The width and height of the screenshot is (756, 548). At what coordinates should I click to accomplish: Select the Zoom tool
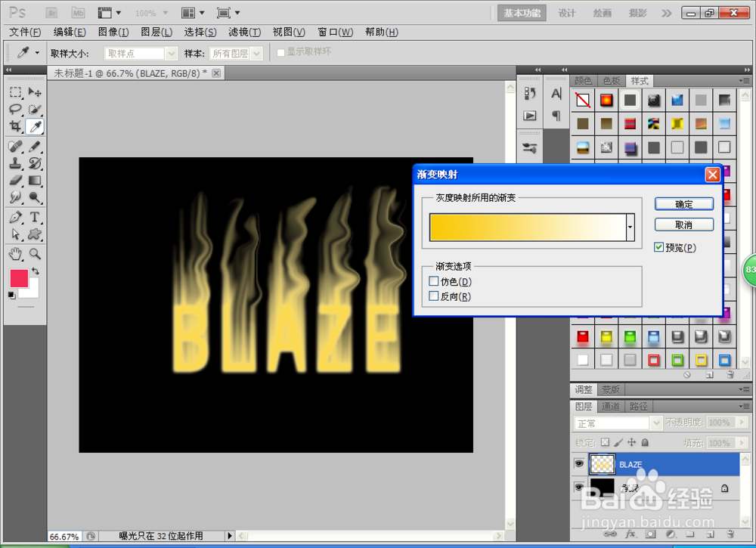pyautogui.click(x=35, y=253)
